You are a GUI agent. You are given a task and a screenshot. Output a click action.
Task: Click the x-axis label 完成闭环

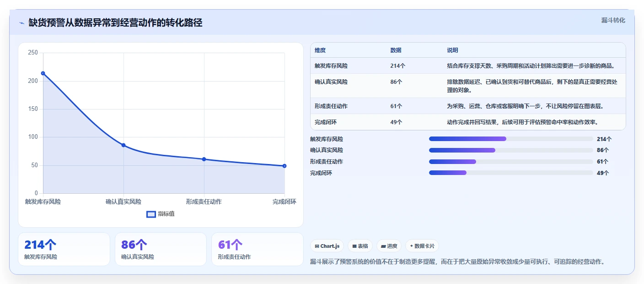point(284,202)
